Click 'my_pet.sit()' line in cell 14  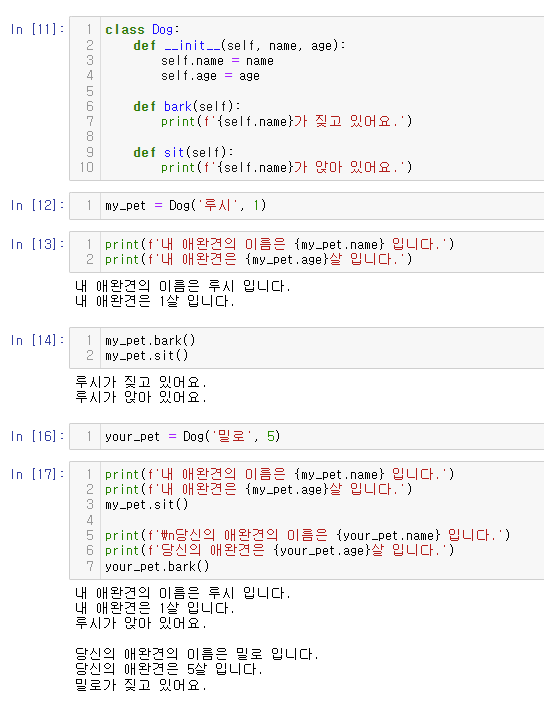tap(147, 355)
